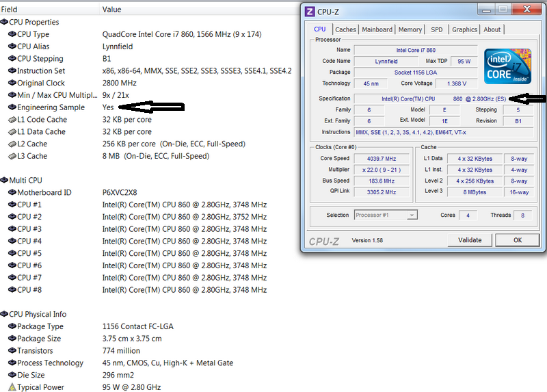Click the QPI Link 3305.2 MHz field
The height and width of the screenshot is (392, 547).
coord(382,192)
